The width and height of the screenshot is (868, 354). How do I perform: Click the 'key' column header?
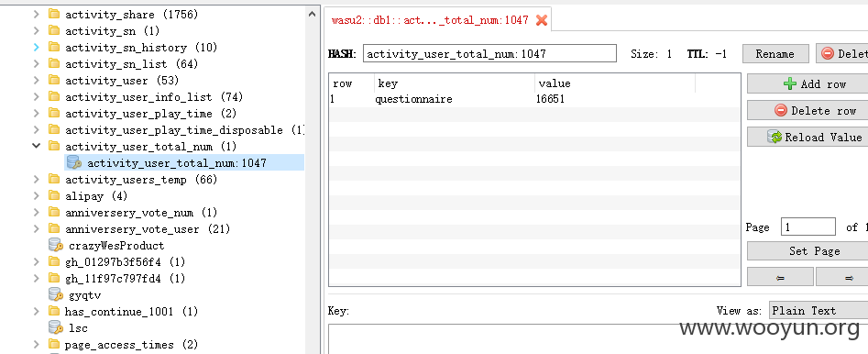(x=455, y=84)
